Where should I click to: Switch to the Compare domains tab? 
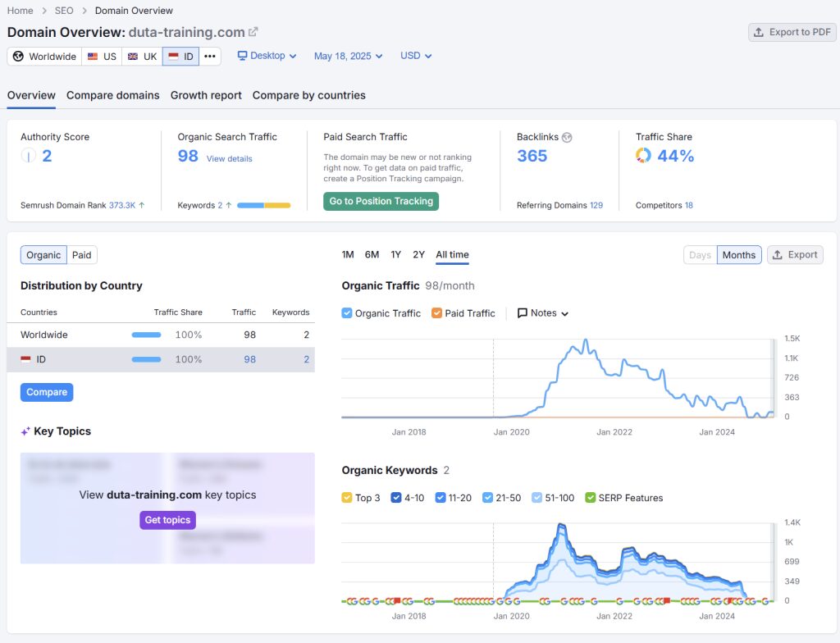112,96
